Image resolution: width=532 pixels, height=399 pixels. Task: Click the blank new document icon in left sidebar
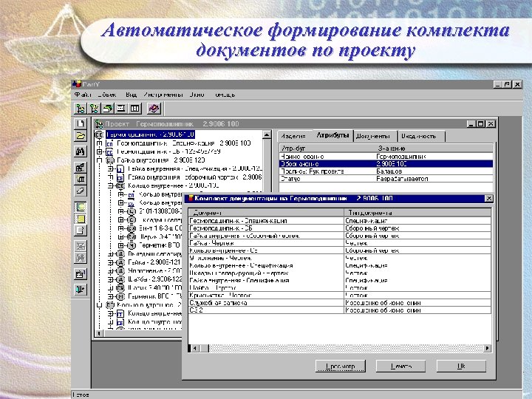point(80,123)
